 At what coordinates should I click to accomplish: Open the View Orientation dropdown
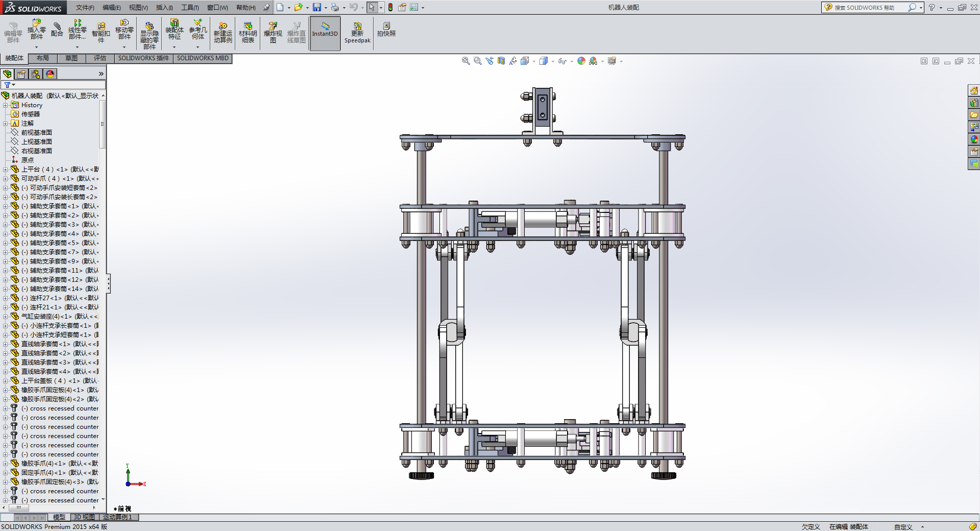point(534,61)
